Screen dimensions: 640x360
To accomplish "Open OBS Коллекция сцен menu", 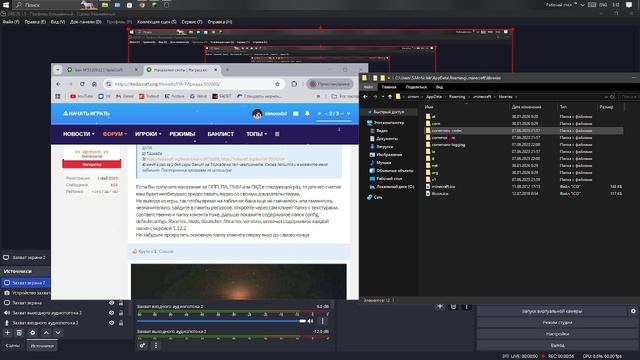I will [157, 22].
